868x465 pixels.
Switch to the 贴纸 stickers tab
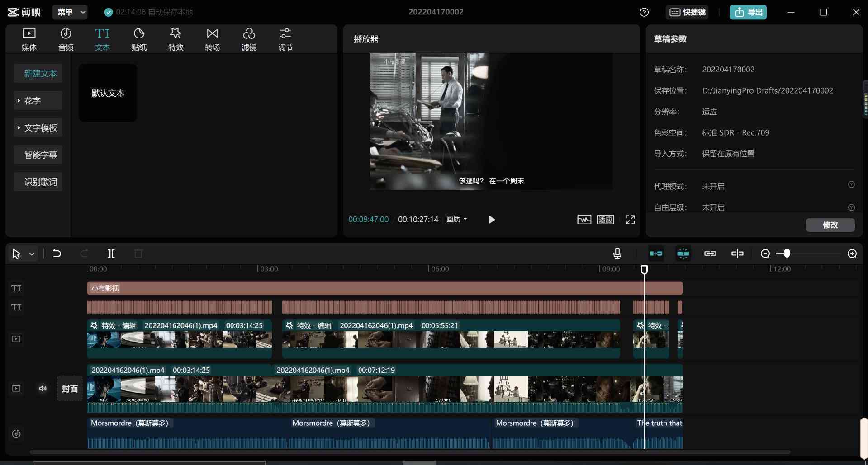coord(139,39)
